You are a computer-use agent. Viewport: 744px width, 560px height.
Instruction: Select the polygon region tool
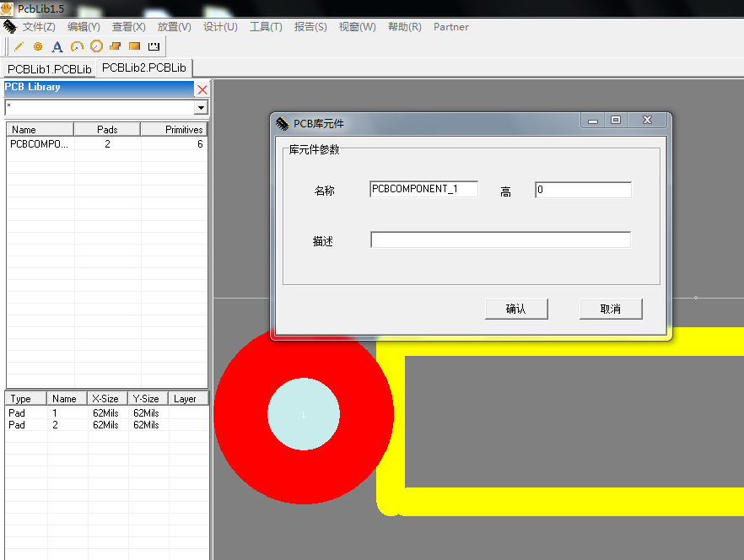[116, 46]
